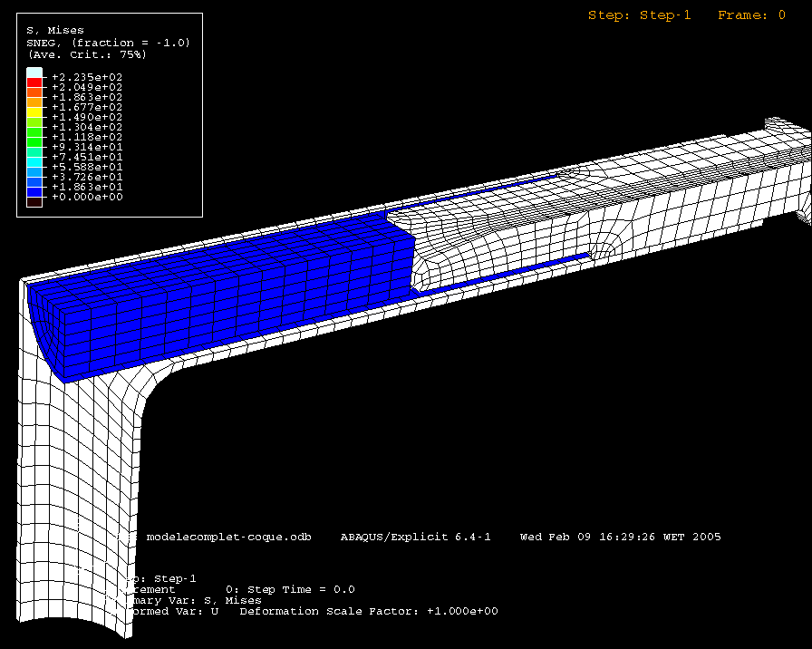The width and height of the screenshot is (812, 649).
Task: Click the yellow legend color swatch
Action: tap(34, 112)
